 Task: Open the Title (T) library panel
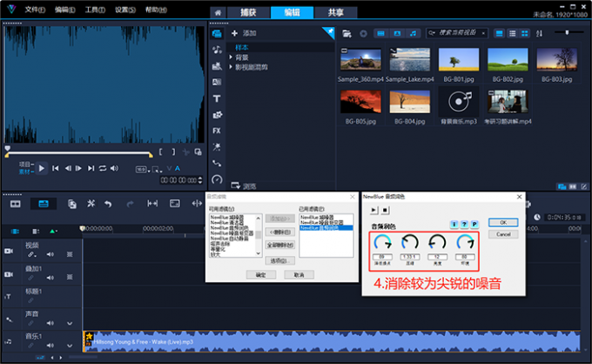click(216, 98)
